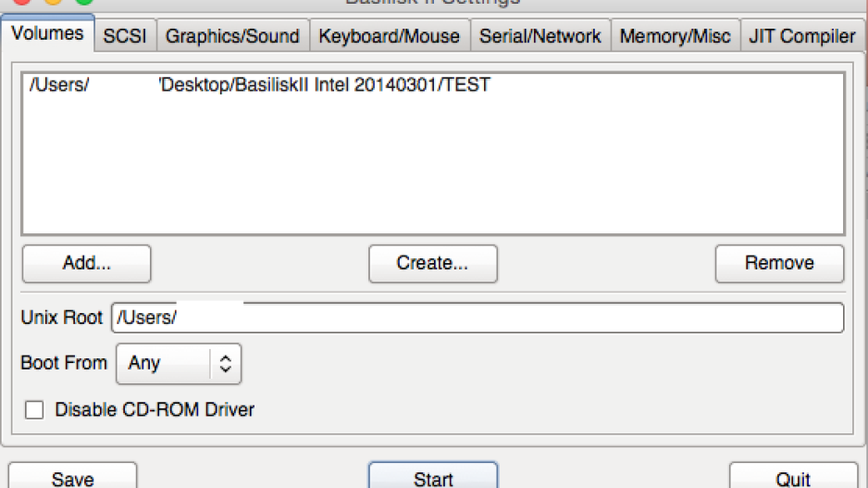
Task: Select the Serial/Network tab
Action: pyautogui.click(x=540, y=36)
